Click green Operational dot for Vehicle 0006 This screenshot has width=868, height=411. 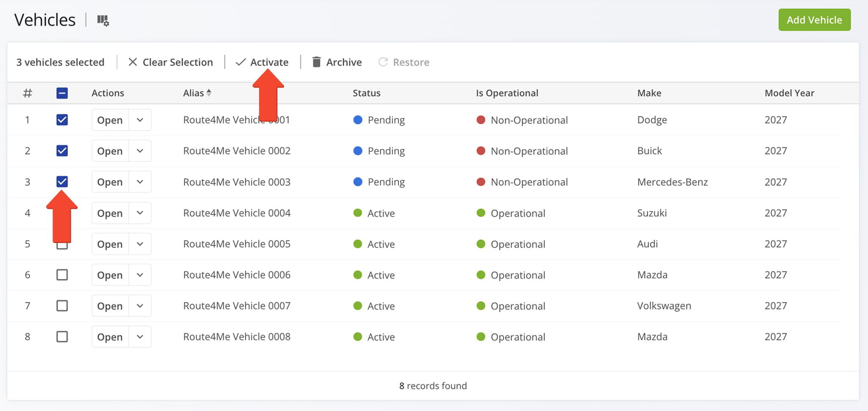[x=481, y=275]
